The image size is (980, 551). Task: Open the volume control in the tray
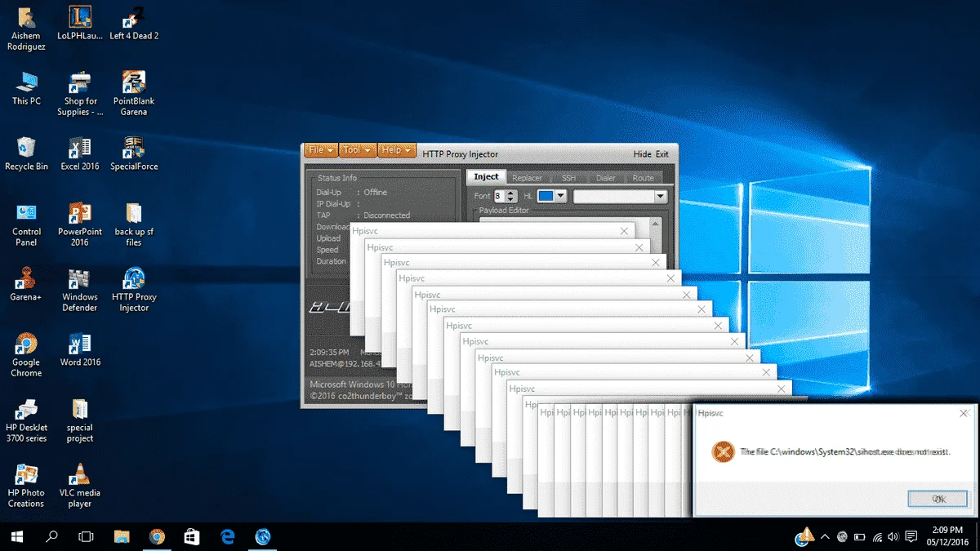[894, 536]
